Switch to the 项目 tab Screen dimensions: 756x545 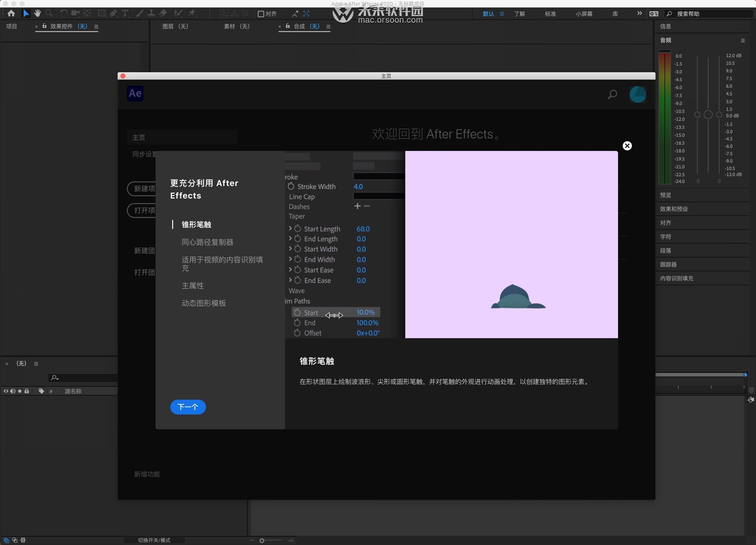point(12,26)
